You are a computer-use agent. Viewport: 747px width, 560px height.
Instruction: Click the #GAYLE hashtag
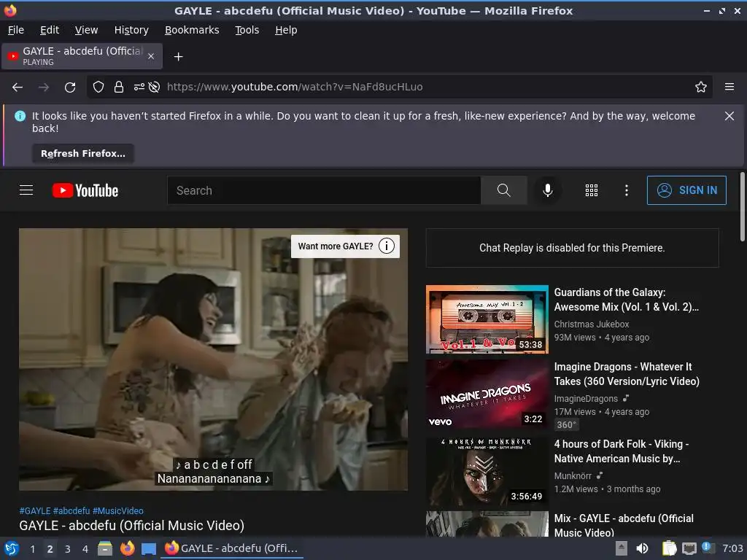[35, 510]
